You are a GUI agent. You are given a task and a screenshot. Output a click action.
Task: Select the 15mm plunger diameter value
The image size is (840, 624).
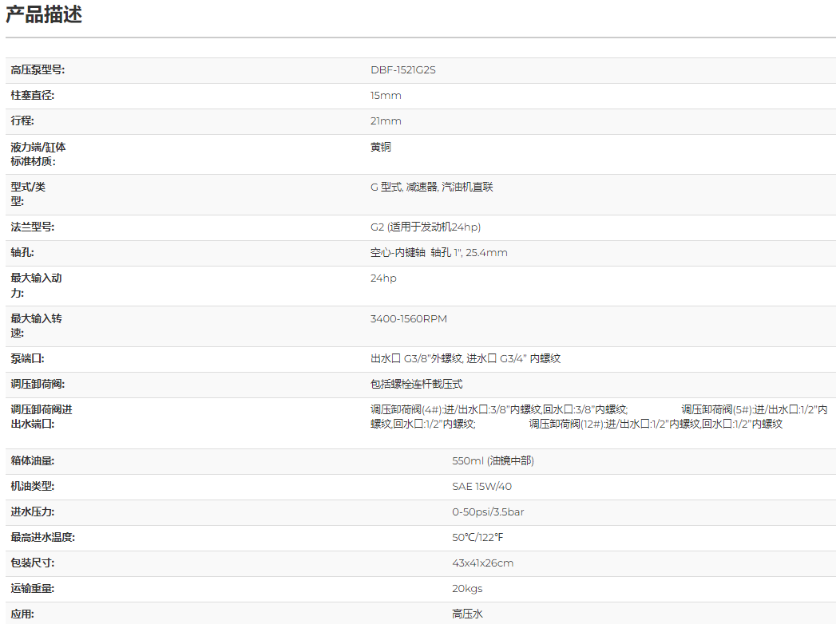386,96
